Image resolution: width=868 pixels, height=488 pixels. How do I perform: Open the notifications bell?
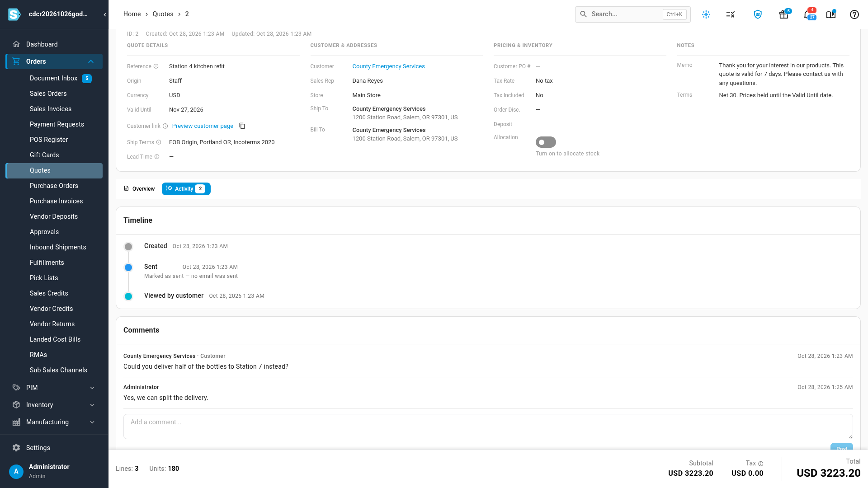point(808,14)
